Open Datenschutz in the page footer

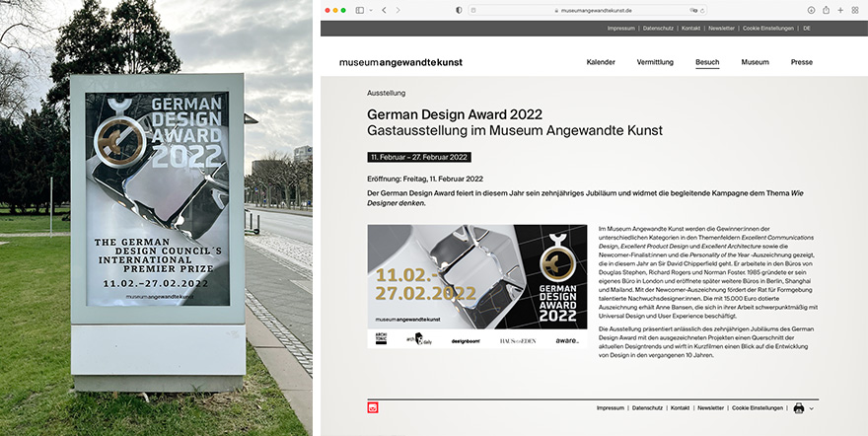[x=647, y=407]
